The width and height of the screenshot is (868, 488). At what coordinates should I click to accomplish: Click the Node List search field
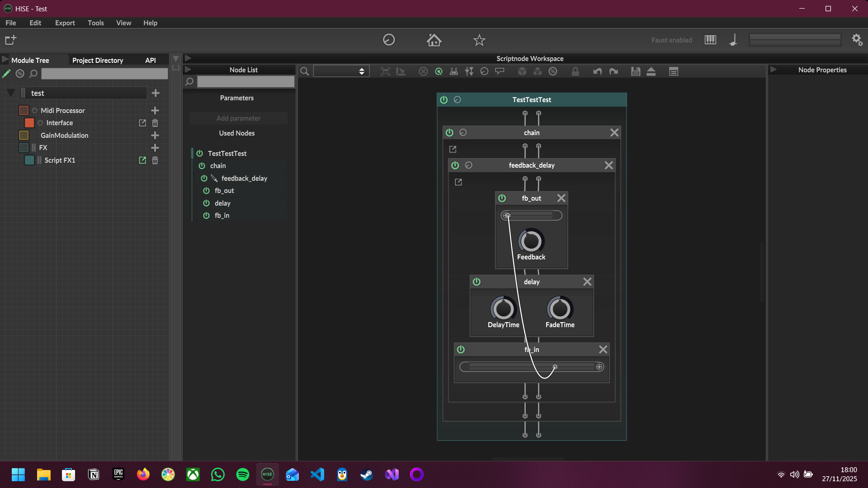tap(245, 82)
